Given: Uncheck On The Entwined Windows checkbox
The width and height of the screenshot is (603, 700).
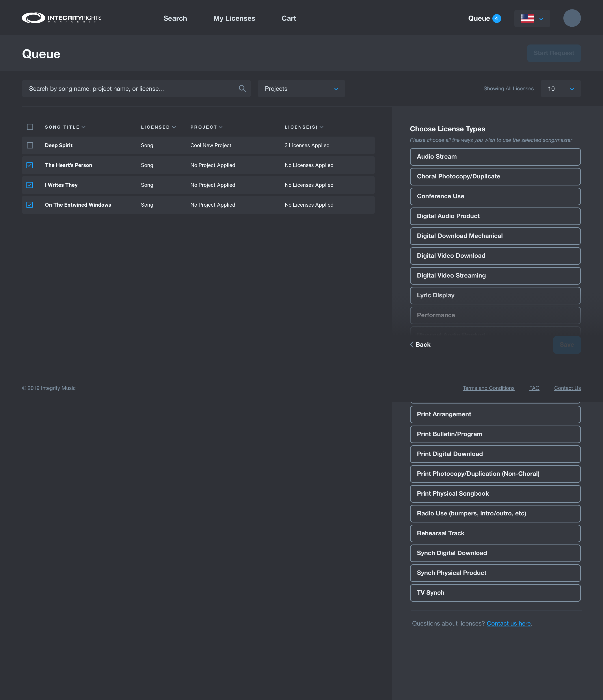Looking at the screenshot, I should coord(30,205).
